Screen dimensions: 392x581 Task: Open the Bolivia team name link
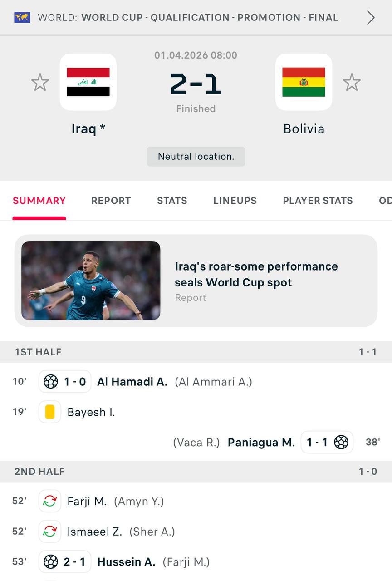click(304, 129)
